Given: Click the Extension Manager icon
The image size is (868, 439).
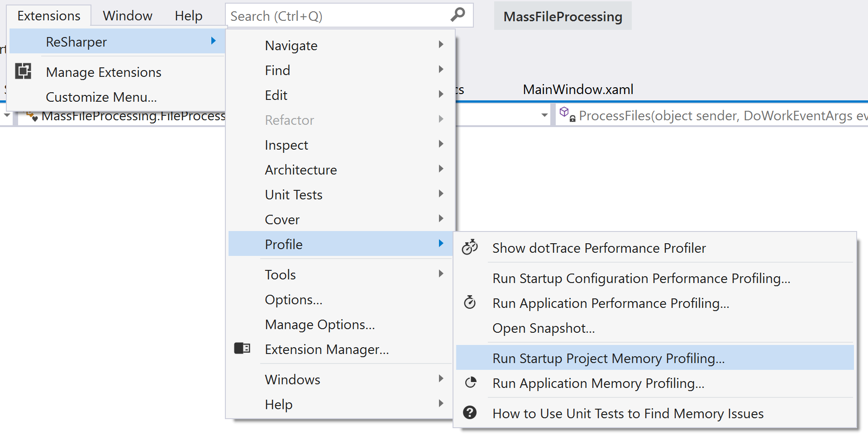Looking at the screenshot, I should tap(242, 349).
